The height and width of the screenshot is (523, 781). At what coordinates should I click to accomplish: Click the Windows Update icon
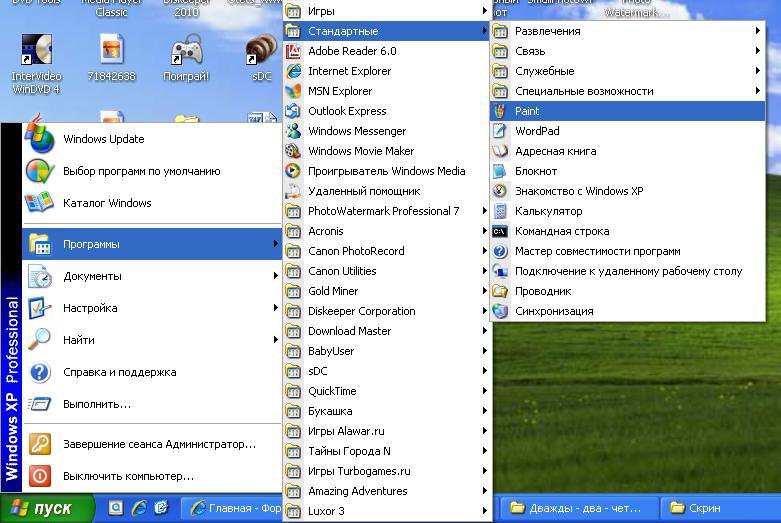coord(40,139)
